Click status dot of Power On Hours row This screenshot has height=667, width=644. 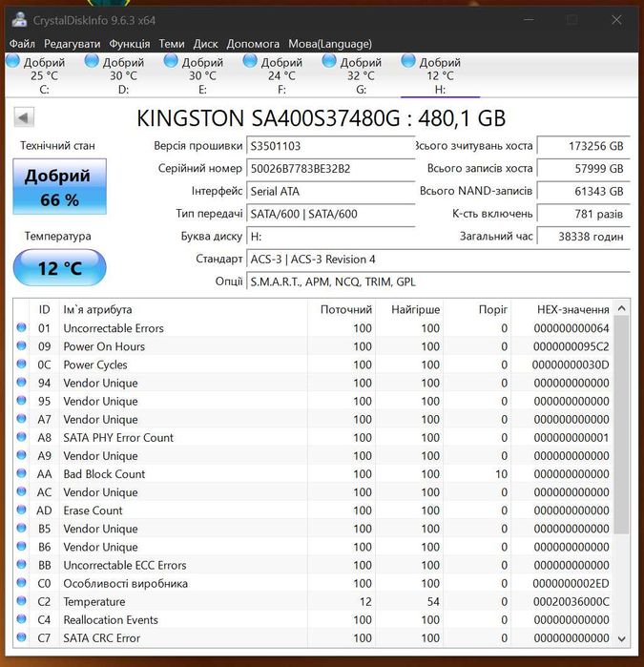pos(21,345)
